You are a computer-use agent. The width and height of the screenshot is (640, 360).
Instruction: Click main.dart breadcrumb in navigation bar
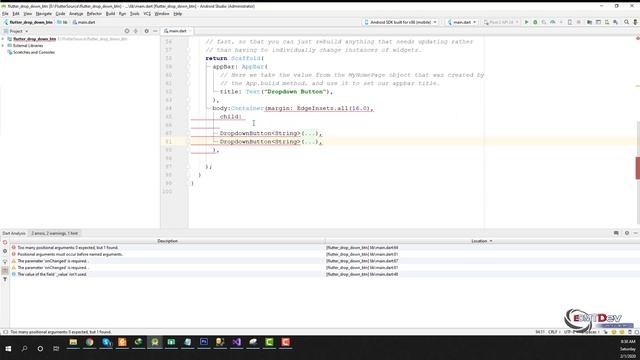point(84,22)
